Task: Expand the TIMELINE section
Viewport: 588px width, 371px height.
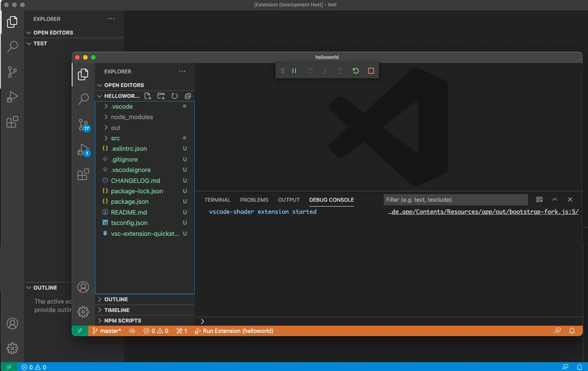Action: coord(117,310)
